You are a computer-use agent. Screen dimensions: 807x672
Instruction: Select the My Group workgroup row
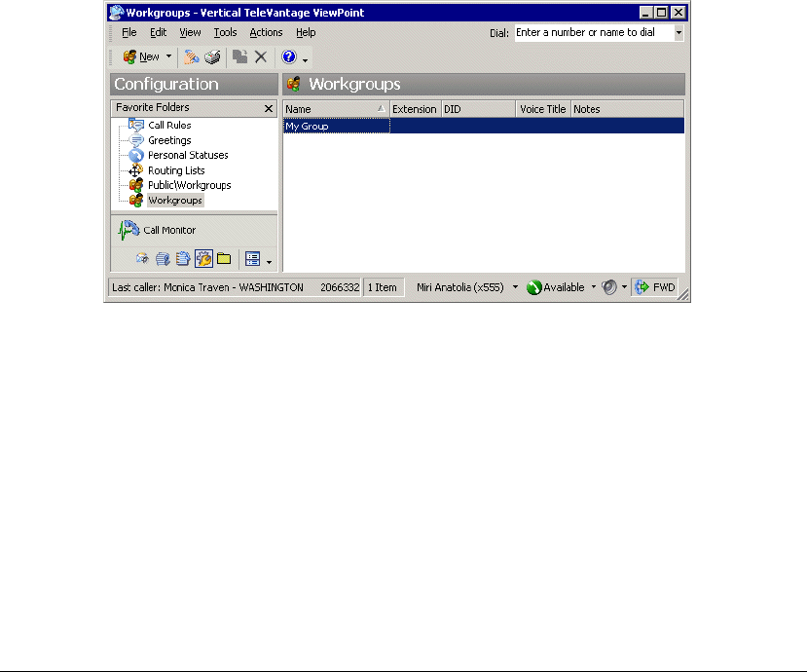[484, 126]
